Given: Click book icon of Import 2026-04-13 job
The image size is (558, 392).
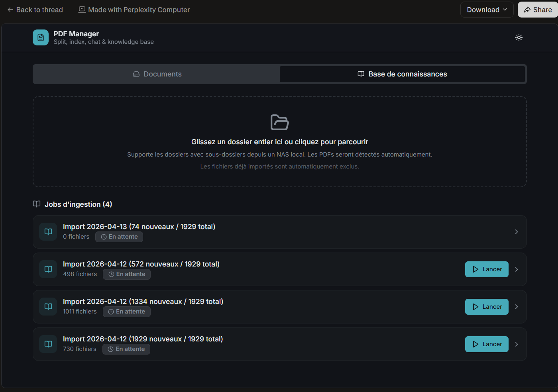Looking at the screenshot, I should click(48, 232).
